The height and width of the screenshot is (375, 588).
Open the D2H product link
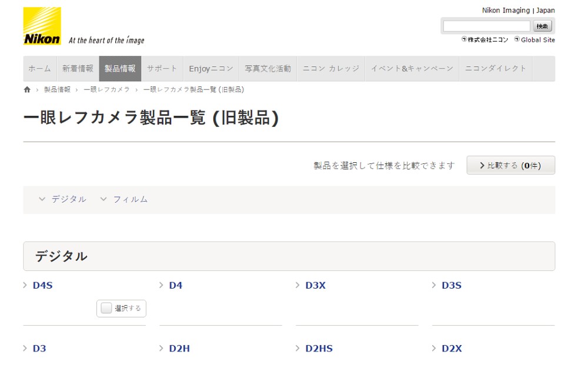pyautogui.click(x=179, y=349)
